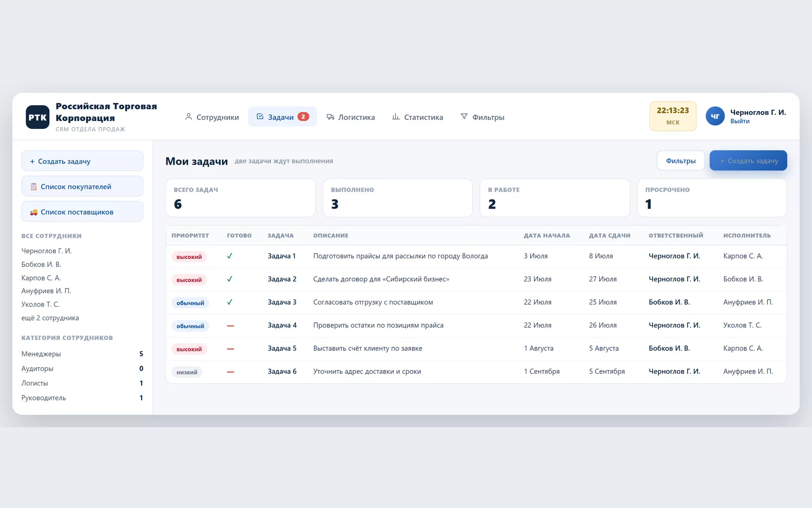This screenshot has height=508, width=812.
Task: Click the clipboard icon in Список покупателей
Action: click(34, 187)
